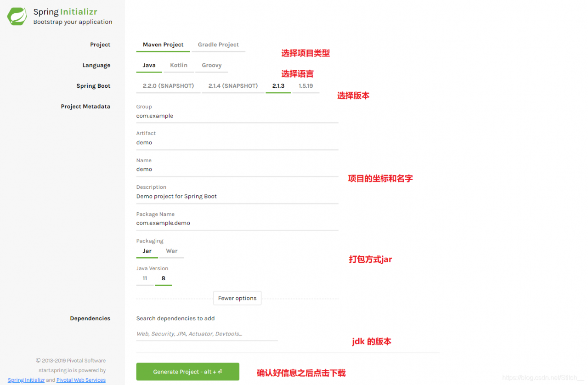Open the Spring Initializr footer link
Image resolution: width=588 pixels, height=385 pixels.
pyautogui.click(x=26, y=380)
